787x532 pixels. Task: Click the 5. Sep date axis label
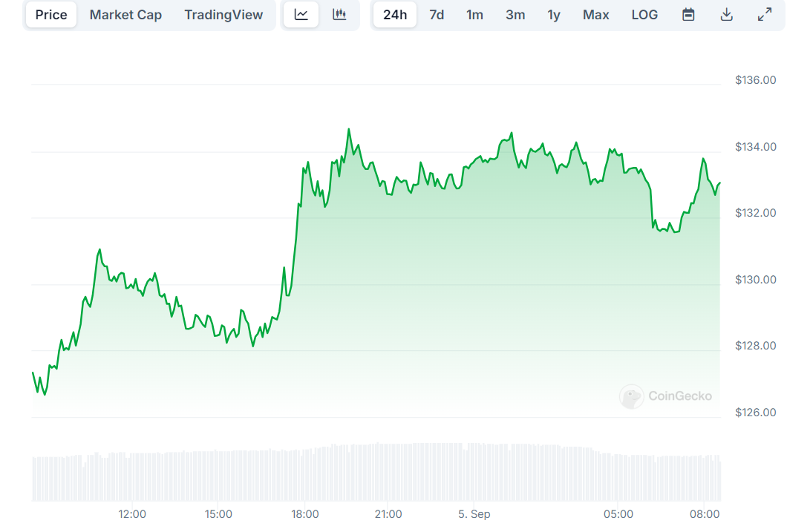[x=474, y=514]
